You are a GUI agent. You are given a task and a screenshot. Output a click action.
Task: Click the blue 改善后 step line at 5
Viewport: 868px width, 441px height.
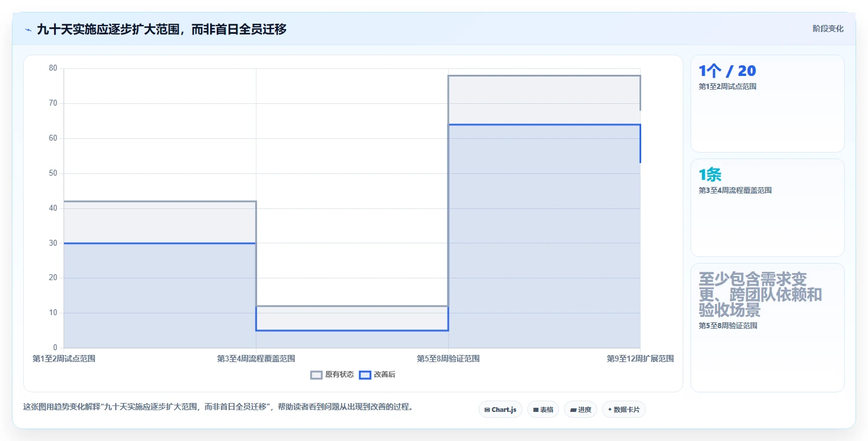(352, 331)
